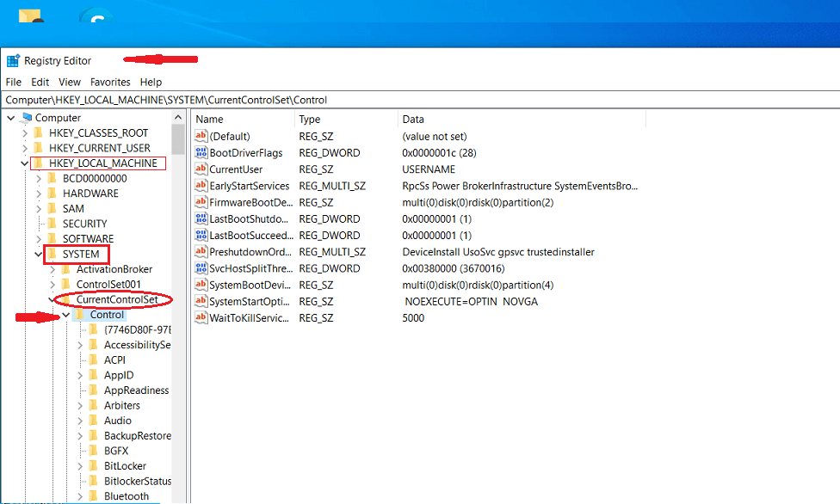Screen dimensions: 840x504
Task: Click the USERNAME data cell
Action: pos(429,169)
